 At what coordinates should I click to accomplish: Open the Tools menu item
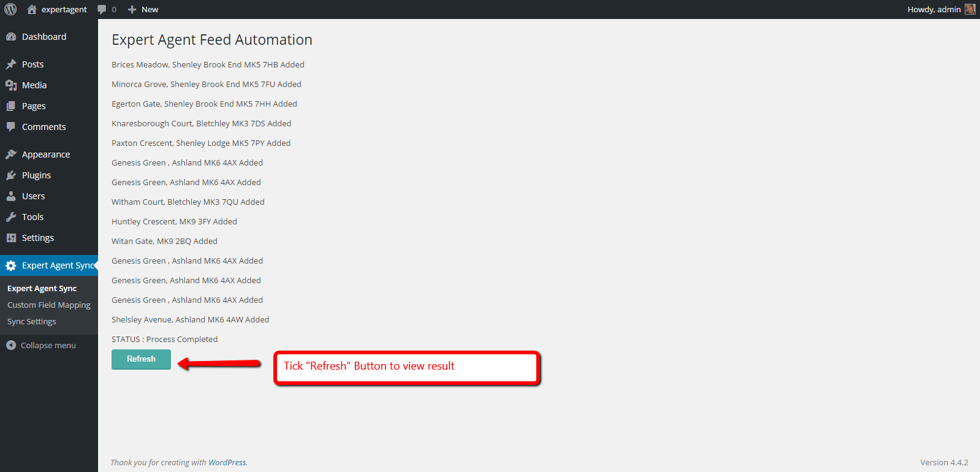click(32, 217)
